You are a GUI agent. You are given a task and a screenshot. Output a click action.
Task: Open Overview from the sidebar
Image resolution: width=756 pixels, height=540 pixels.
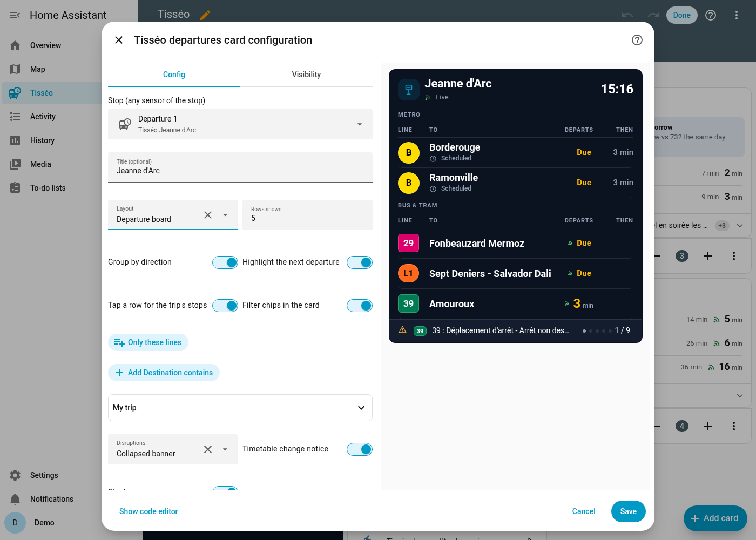[52, 45]
